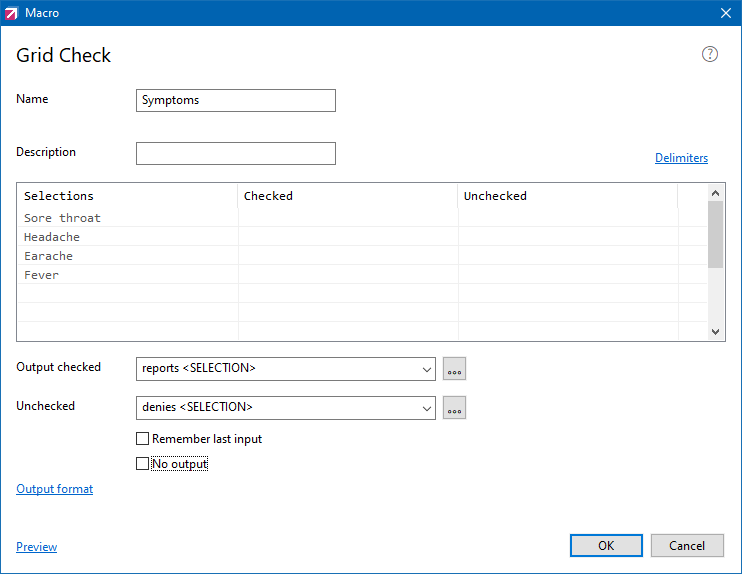The image size is (742, 574).
Task: Open ellipsis button beside Unchecked field
Action: tap(454, 408)
